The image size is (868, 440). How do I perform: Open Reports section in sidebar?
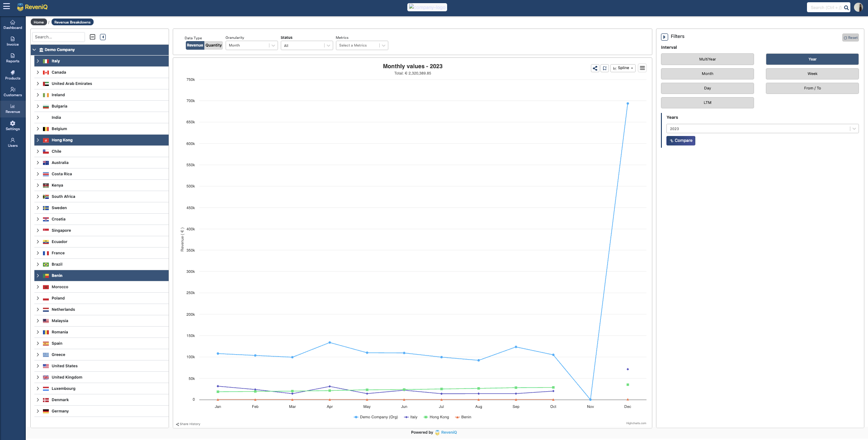(13, 58)
